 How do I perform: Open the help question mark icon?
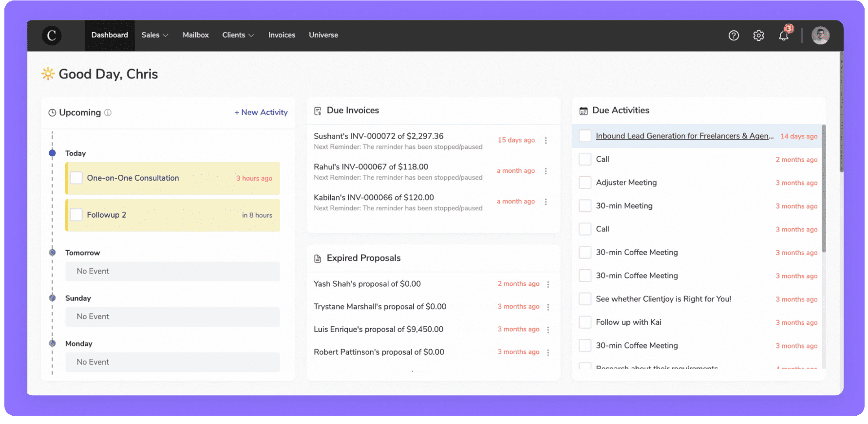(x=734, y=36)
